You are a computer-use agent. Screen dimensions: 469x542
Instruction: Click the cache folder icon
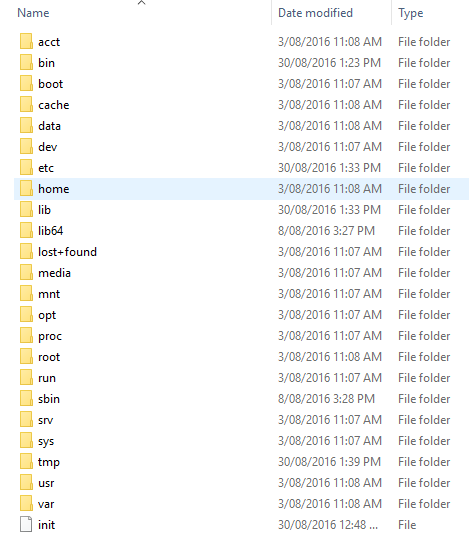point(26,105)
